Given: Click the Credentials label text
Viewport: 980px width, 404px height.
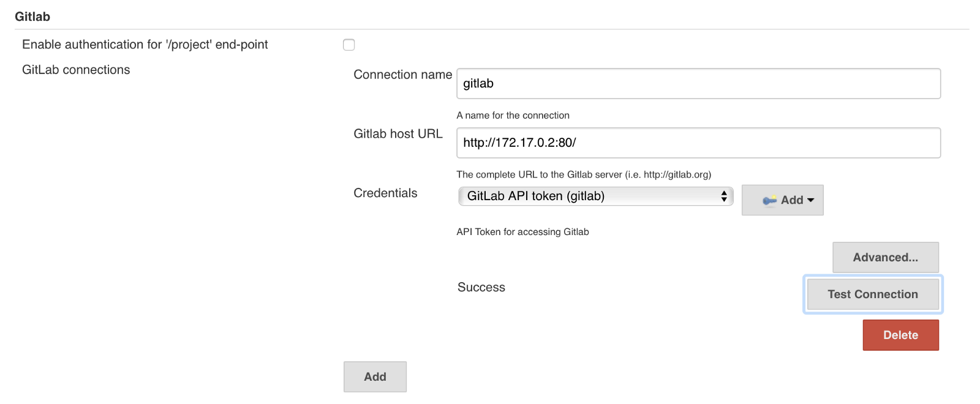Looking at the screenshot, I should pyautogui.click(x=385, y=193).
